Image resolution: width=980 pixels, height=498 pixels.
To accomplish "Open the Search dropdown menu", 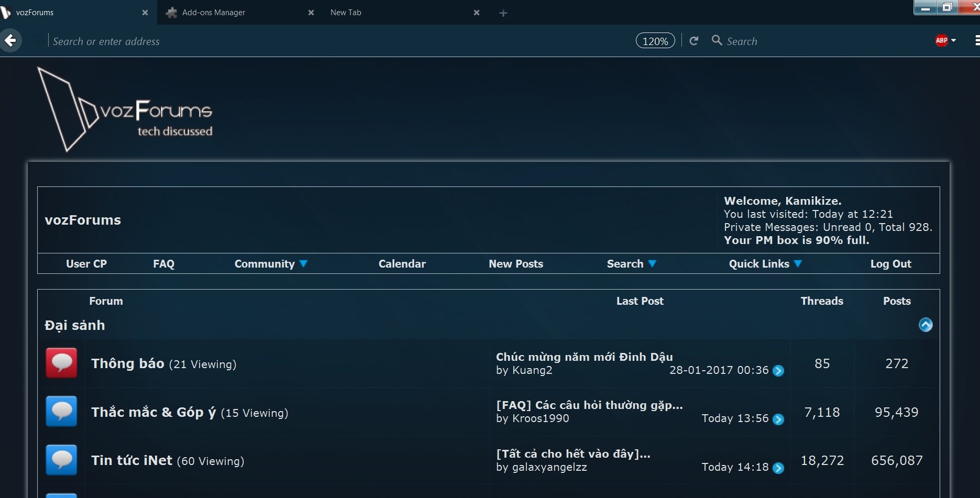I will click(631, 264).
